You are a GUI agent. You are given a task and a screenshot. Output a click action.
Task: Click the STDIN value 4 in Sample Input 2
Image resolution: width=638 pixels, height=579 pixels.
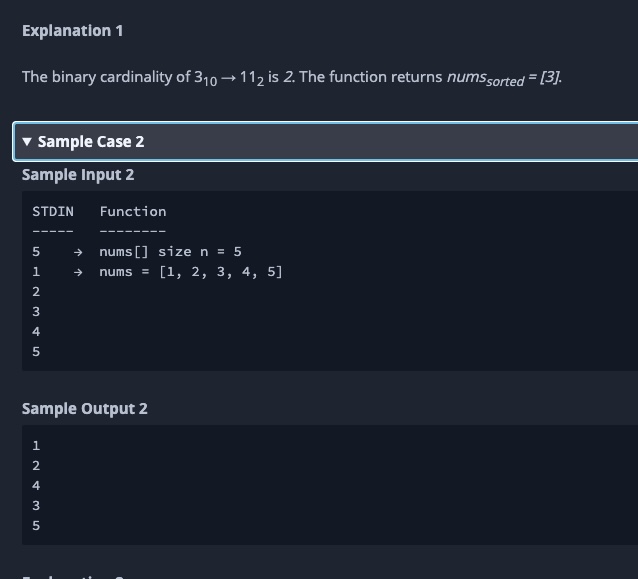click(36, 332)
